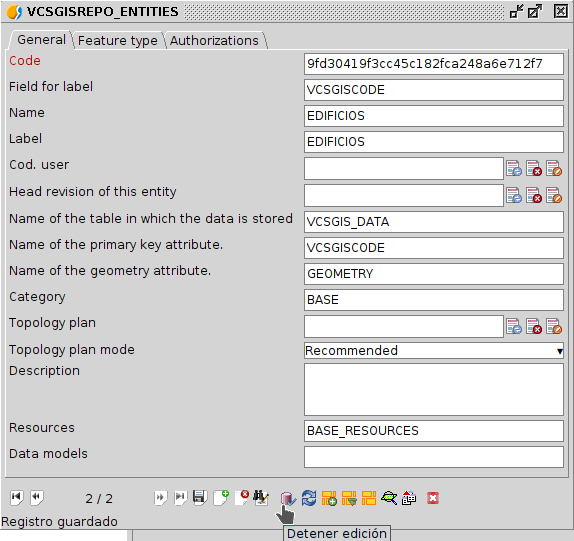
Task: Click the Label field containing EDIFICIOS
Action: click(434, 142)
